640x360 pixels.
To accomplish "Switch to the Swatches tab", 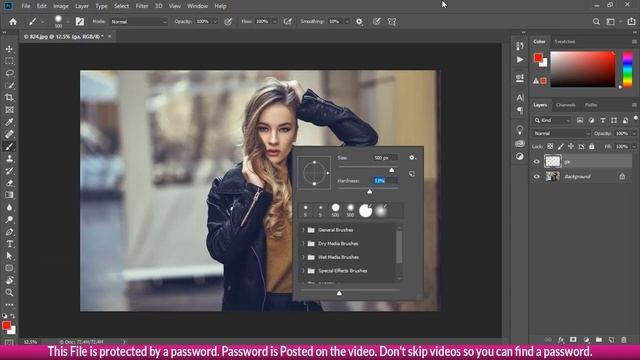I will click(x=565, y=42).
